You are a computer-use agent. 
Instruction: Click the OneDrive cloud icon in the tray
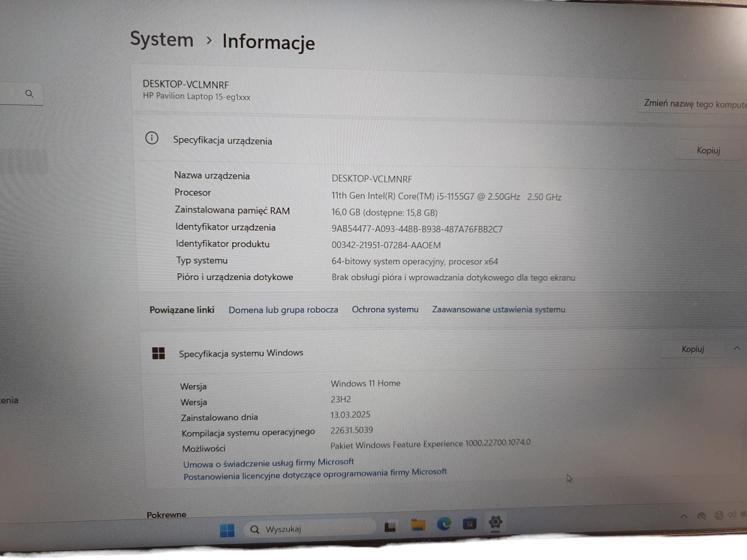pyautogui.click(x=701, y=516)
